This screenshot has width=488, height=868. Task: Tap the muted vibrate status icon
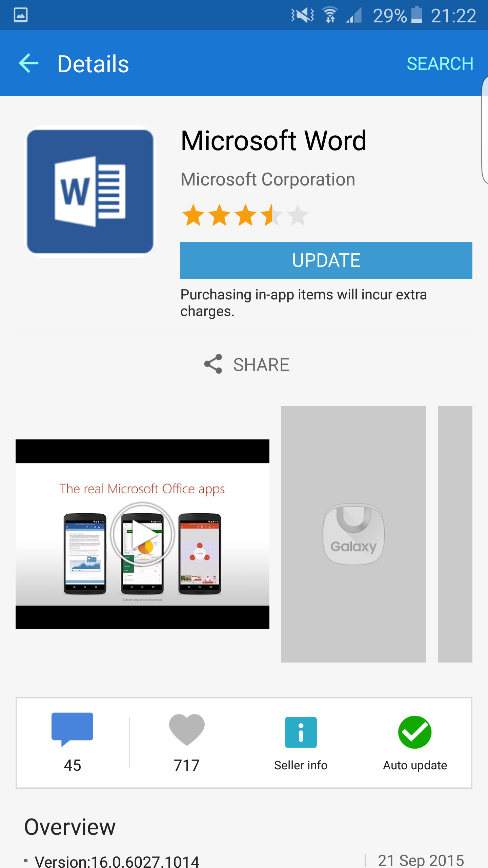click(303, 15)
